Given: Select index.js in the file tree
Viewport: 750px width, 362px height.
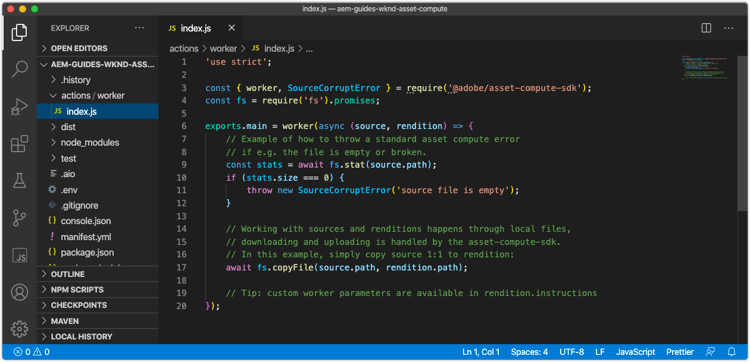Looking at the screenshot, I should point(98,111).
